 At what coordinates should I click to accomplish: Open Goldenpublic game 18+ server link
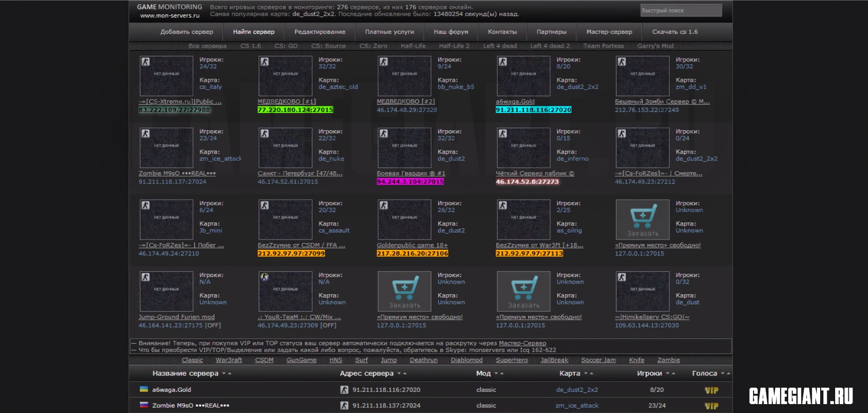[412, 245]
